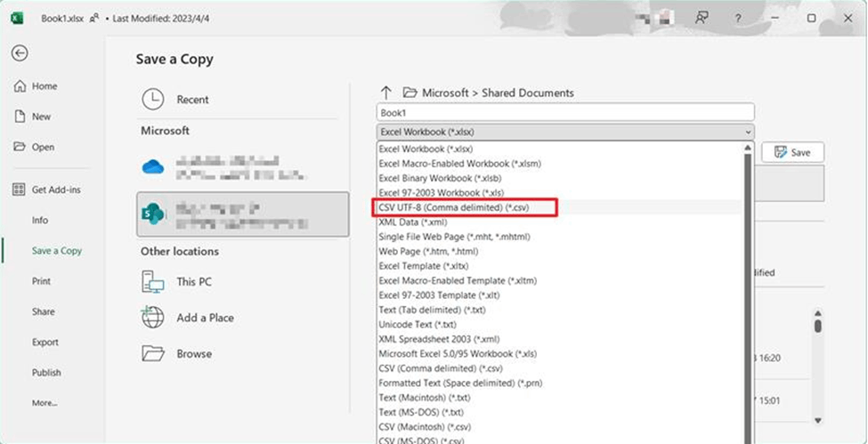The height and width of the screenshot is (444, 868).
Task: Select the OneDrive cloud location
Action: pyautogui.click(x=242, y=167)
